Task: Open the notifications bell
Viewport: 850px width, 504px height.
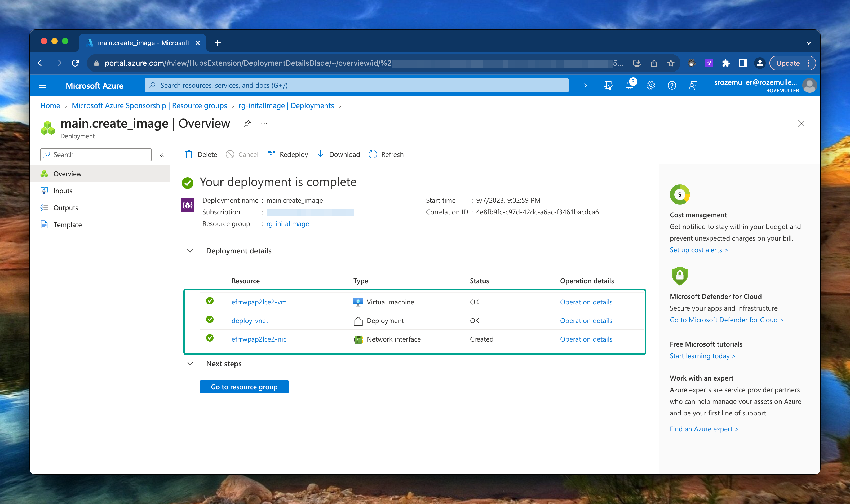Action: (629, 86)
